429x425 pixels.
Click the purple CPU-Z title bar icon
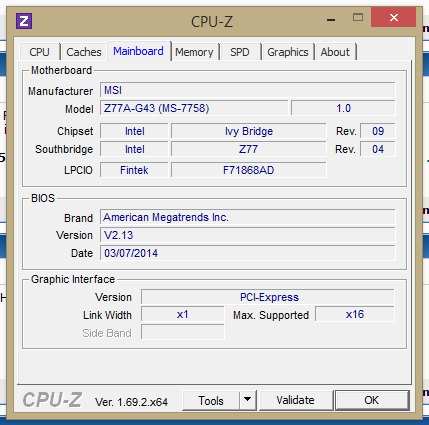pos(24,21)
